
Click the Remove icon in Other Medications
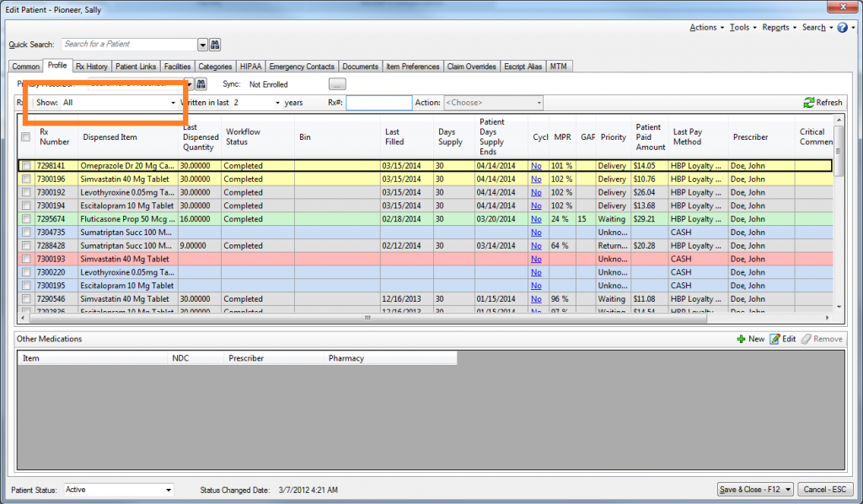point(806,339)
